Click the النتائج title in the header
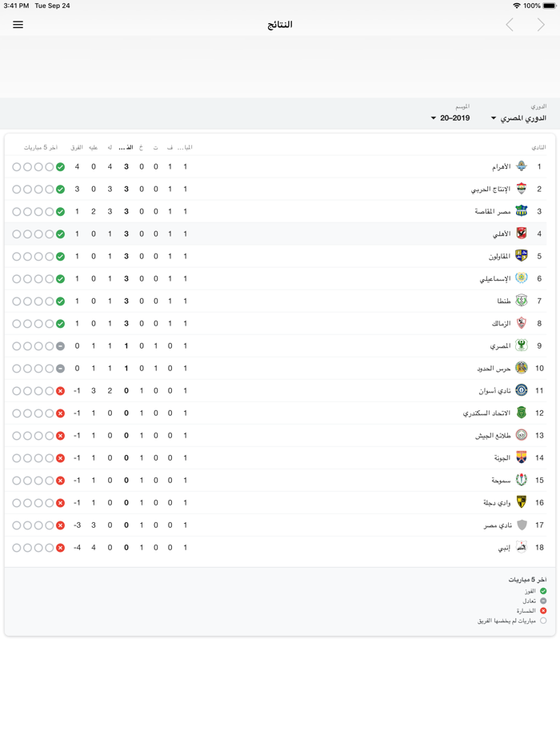 (280, 24)
